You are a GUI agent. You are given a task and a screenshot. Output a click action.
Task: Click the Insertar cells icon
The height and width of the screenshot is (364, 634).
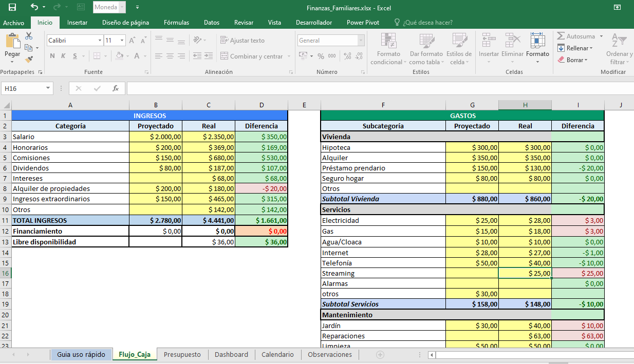[489, 40]
